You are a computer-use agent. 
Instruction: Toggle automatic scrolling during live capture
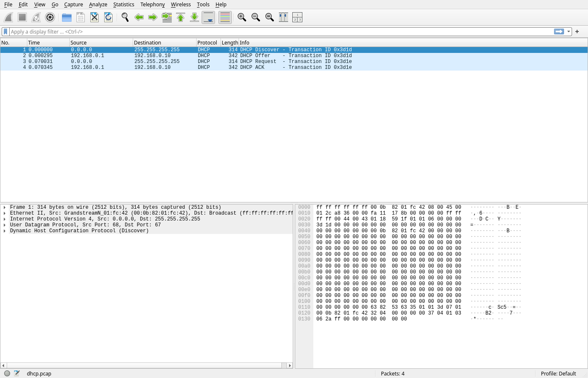tap(208, 17)
